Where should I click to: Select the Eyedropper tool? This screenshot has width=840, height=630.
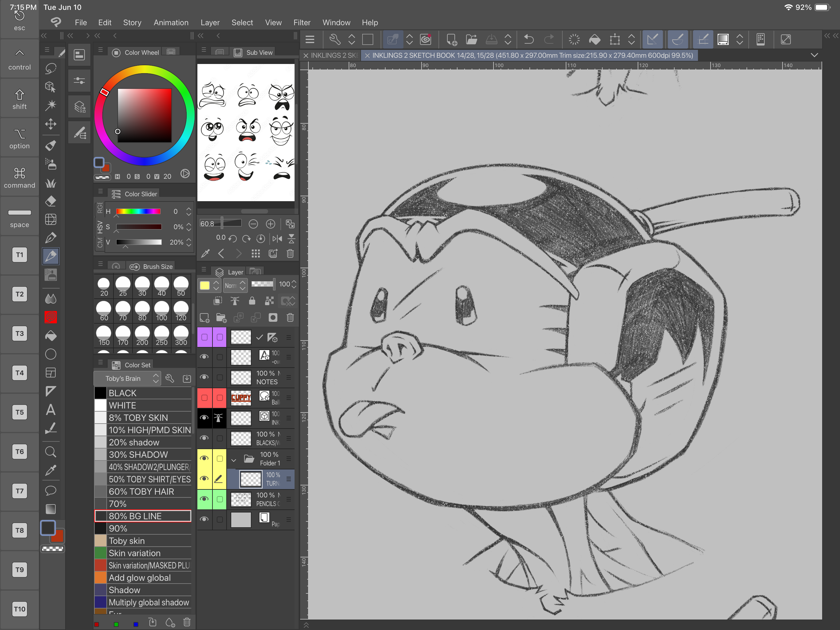pos(50,470)
